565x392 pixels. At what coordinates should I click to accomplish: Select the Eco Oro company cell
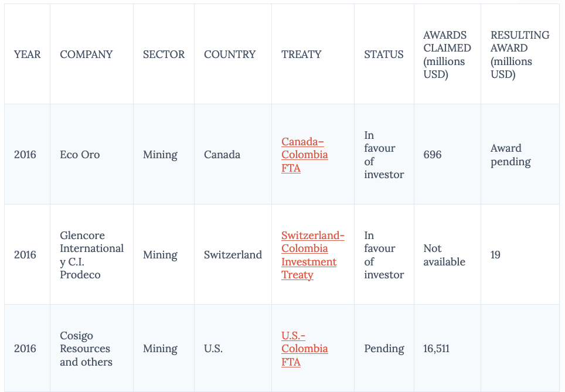click(x=80, y=155)
